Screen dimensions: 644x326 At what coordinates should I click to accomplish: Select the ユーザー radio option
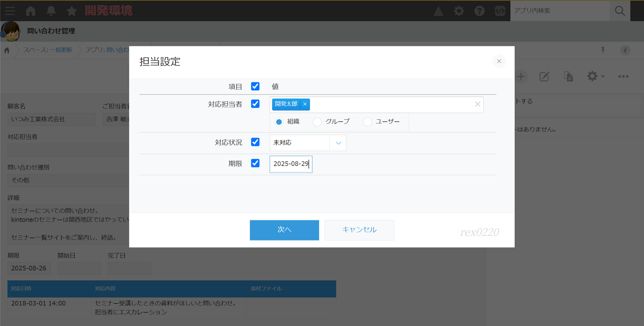(368, 122)
